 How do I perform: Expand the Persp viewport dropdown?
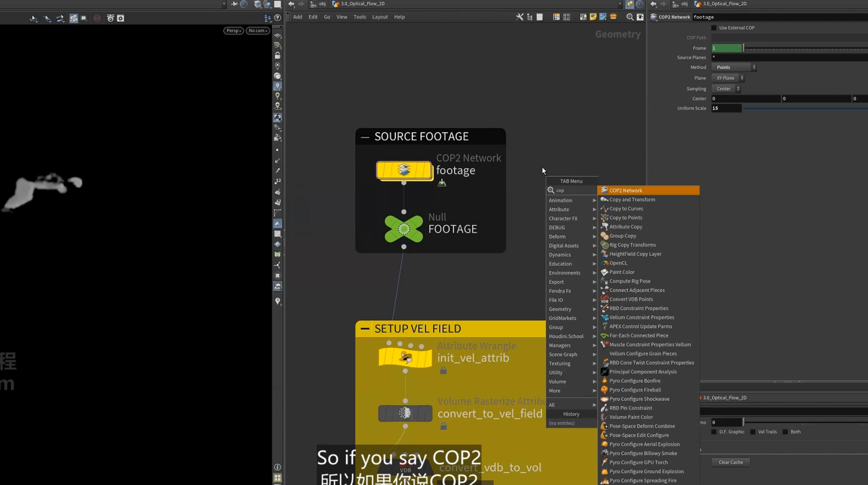click(234, 31)
